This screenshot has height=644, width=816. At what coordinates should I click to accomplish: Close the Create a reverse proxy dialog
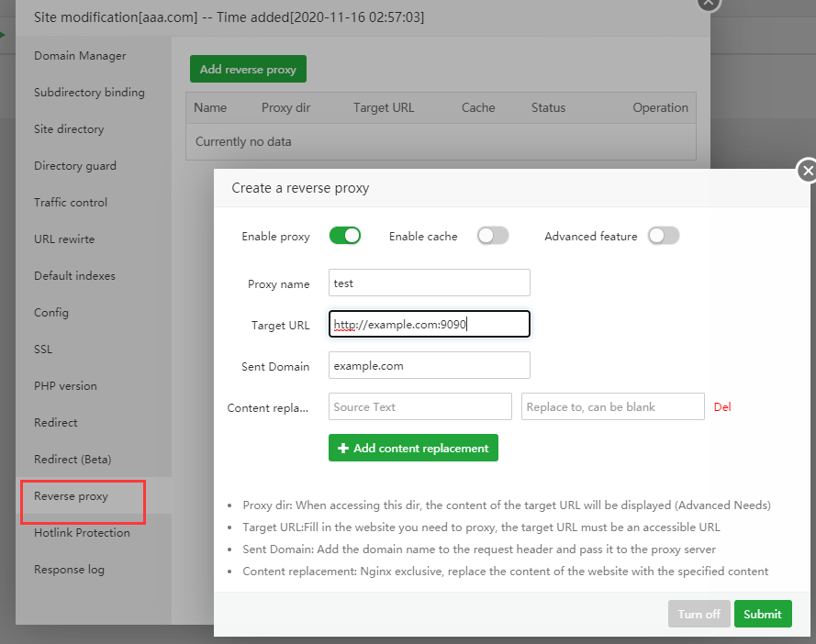[x=806, y=171]
